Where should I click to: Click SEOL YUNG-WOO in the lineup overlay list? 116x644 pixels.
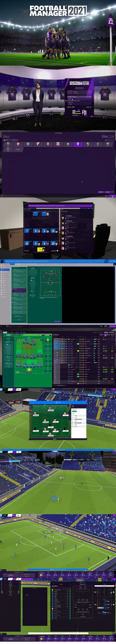click(78, 423)
